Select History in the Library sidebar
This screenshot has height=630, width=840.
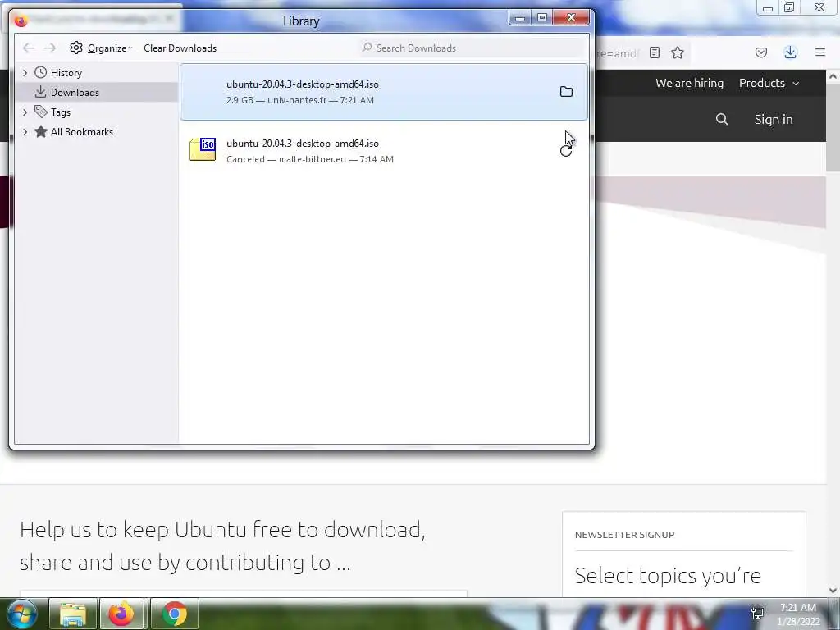pos(66,73)
